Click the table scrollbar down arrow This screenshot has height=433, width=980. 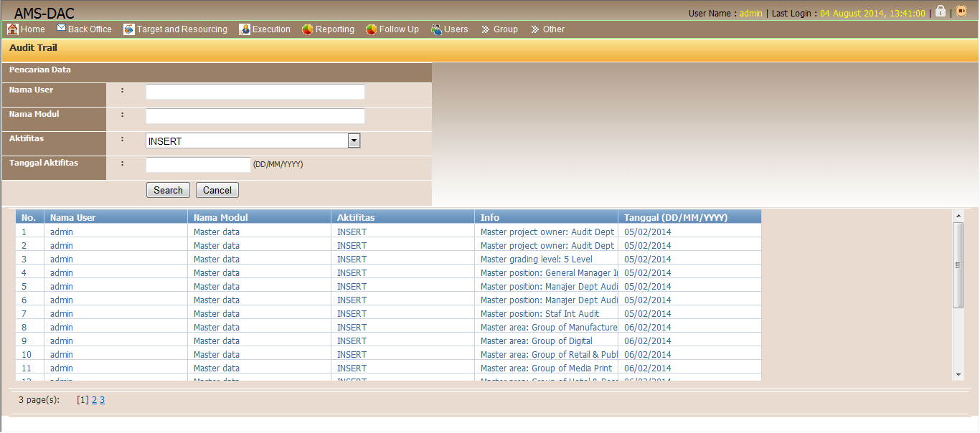(x=958, y=374)
